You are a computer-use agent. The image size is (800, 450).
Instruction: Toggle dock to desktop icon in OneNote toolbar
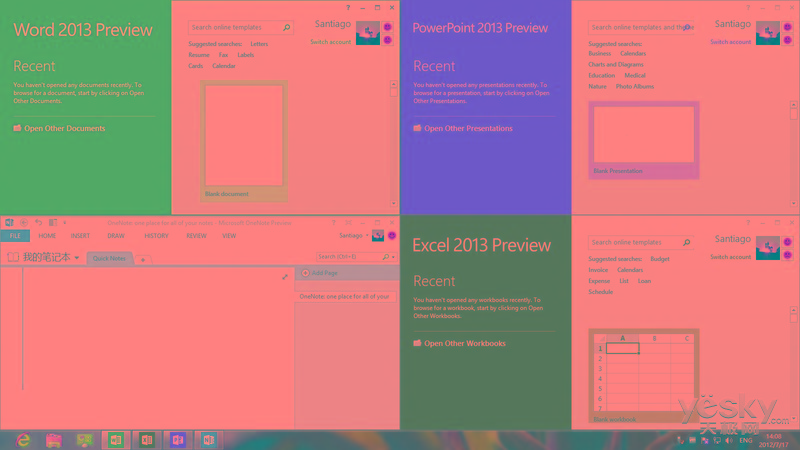tap(53, 222)
